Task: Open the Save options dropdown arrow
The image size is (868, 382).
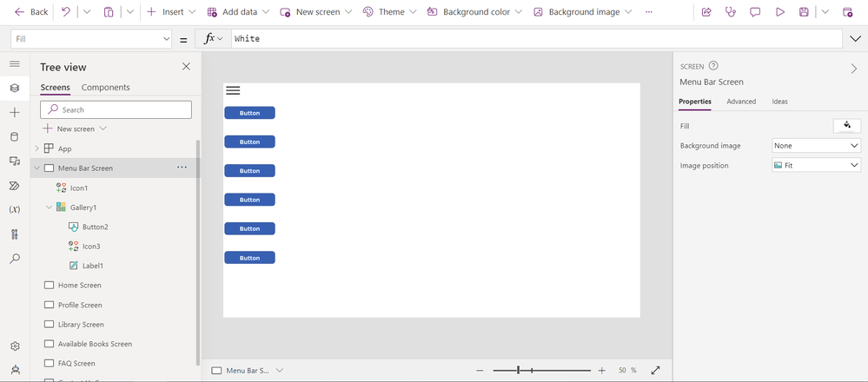Action: (825, 11)
